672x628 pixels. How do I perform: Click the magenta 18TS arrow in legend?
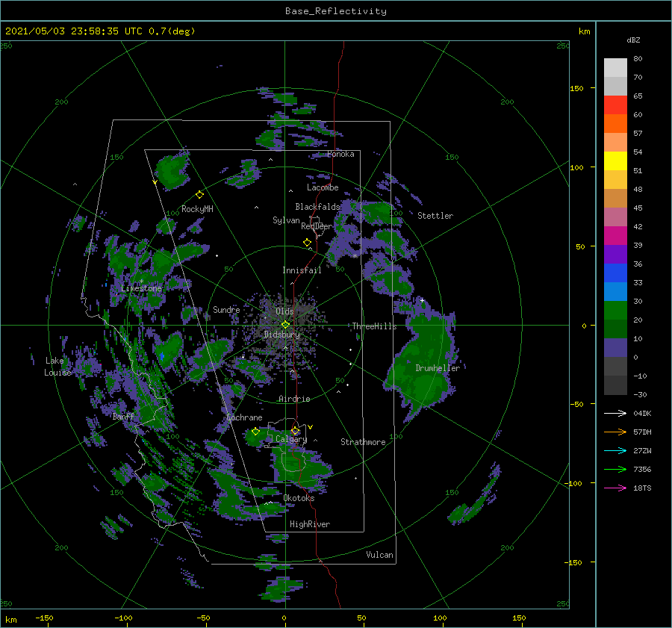[615, 488]
